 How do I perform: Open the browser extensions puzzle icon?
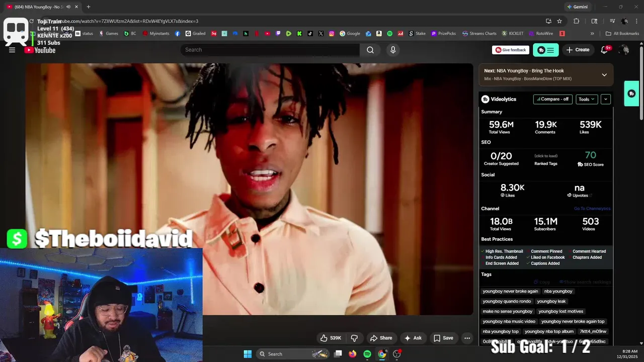[x=577, y=21]
